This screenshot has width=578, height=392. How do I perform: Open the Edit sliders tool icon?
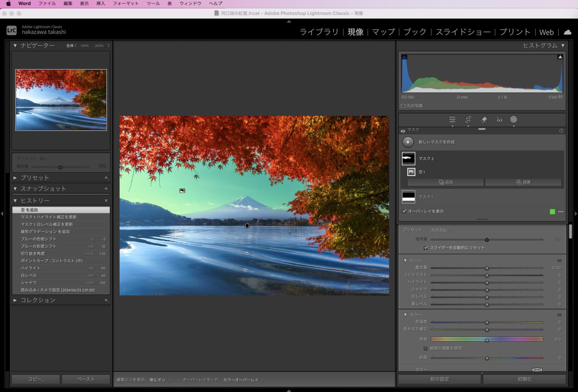452,120
